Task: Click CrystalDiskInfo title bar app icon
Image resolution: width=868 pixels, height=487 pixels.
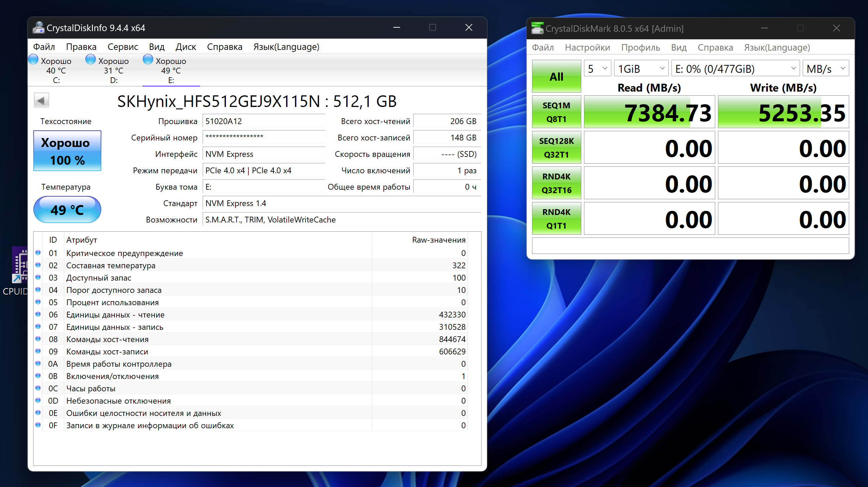Action: (38, 28)
